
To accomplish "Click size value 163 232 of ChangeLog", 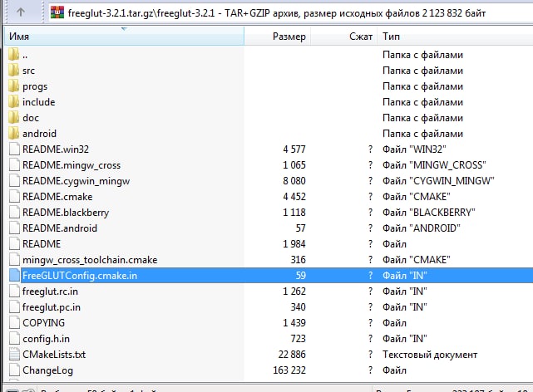I will coord(289,370).
